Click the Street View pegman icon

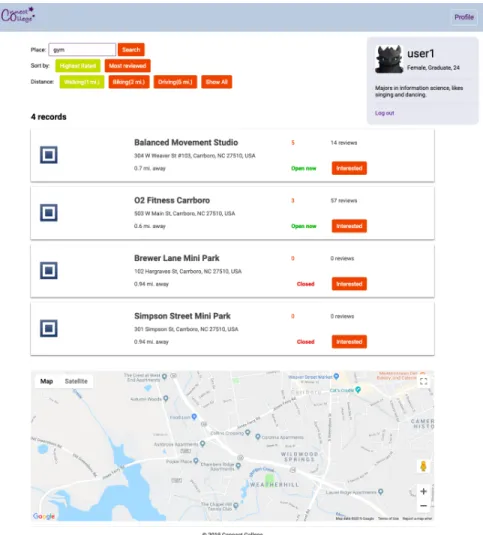(x=423, y=466)
